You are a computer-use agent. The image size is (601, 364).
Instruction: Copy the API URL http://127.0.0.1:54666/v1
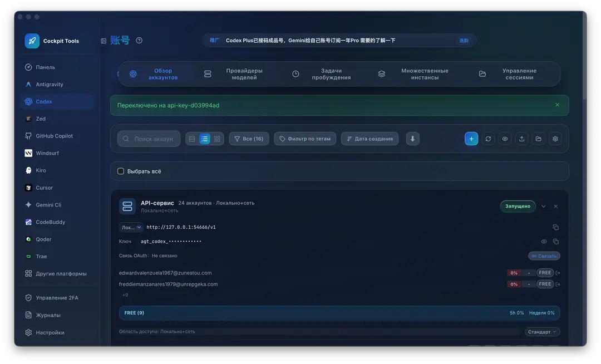pyautogui.click(x=556, y=227)
